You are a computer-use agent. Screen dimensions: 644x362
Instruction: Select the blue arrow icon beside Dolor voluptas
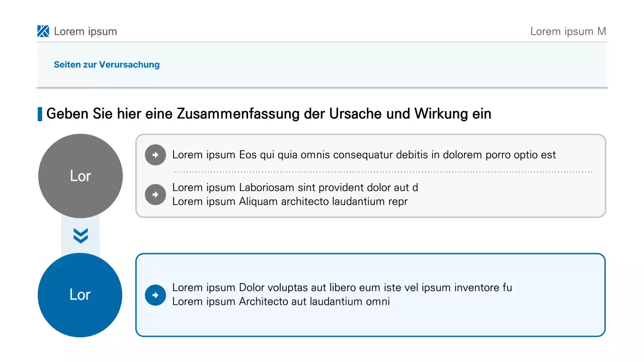[155, 295]
